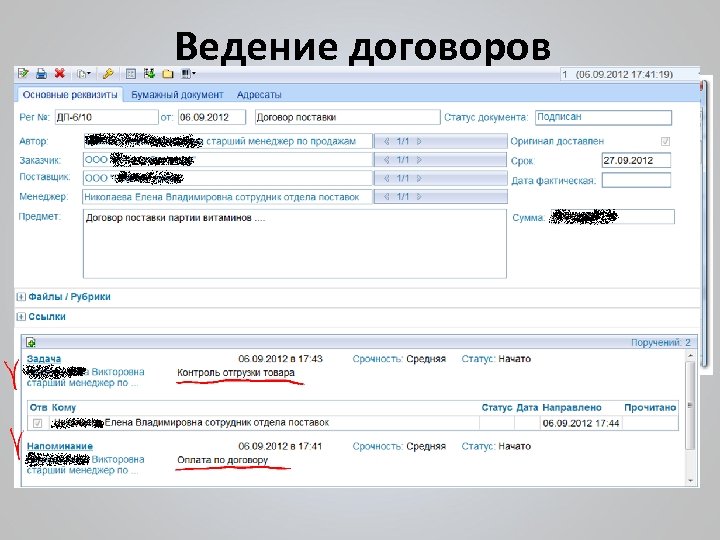Click the key access rights icon

(108, 73)
